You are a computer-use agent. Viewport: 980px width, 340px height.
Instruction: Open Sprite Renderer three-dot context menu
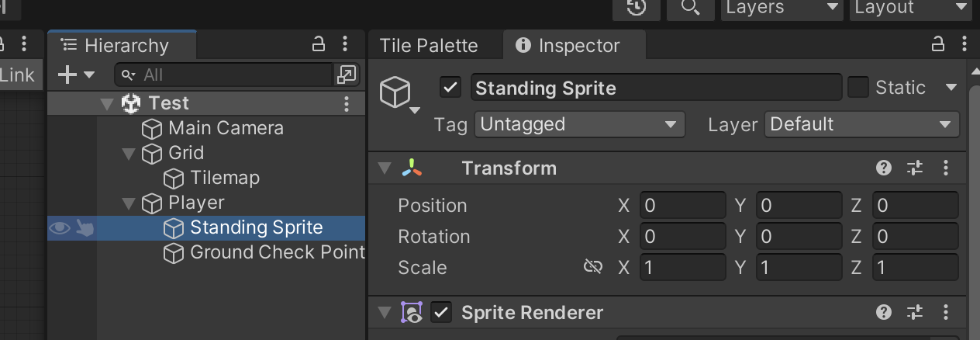(x=946, y=313)
